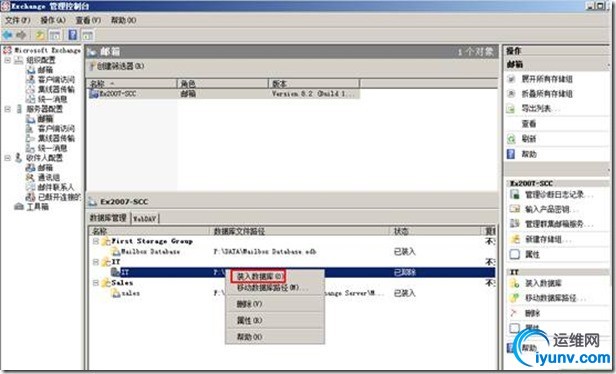This screenshot has height=374, width=616.
Task: Click 属性 under Ex2007-SCC actions
Action: [x=532, y=255]
